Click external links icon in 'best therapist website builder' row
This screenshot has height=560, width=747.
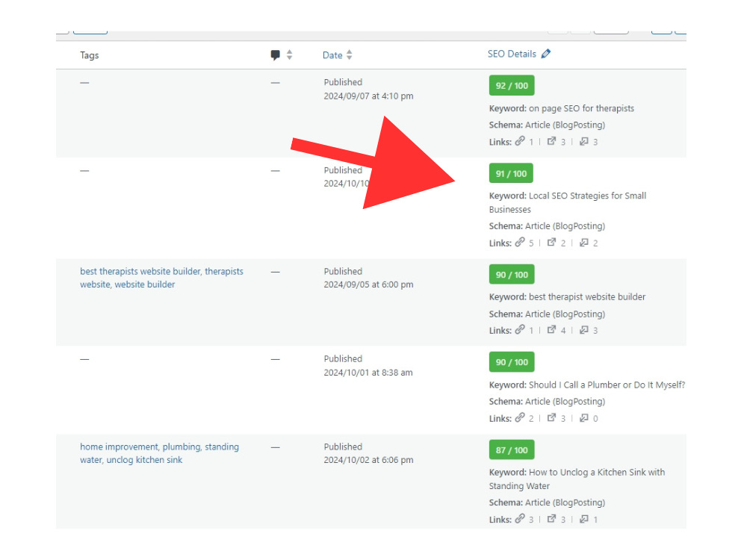[551, 329]
